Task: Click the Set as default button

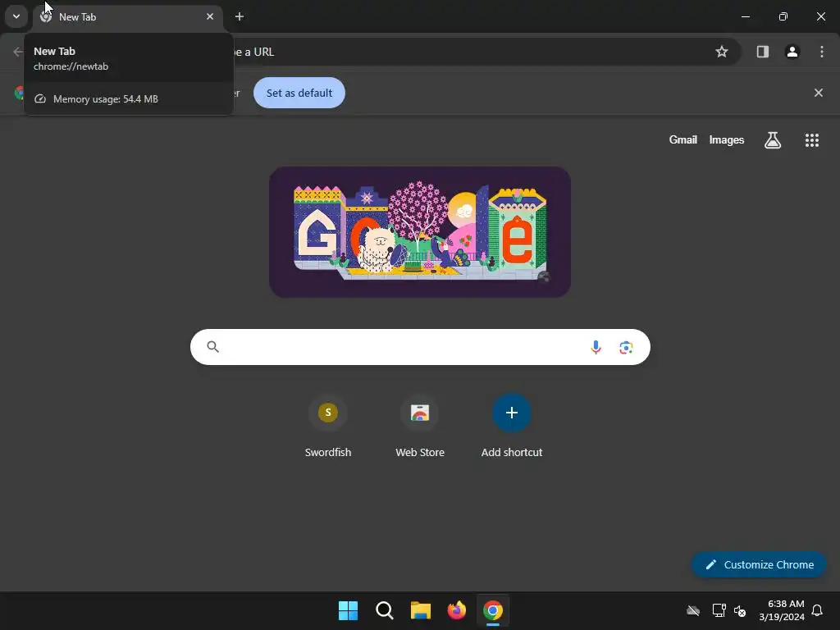Action: point(299,93)
